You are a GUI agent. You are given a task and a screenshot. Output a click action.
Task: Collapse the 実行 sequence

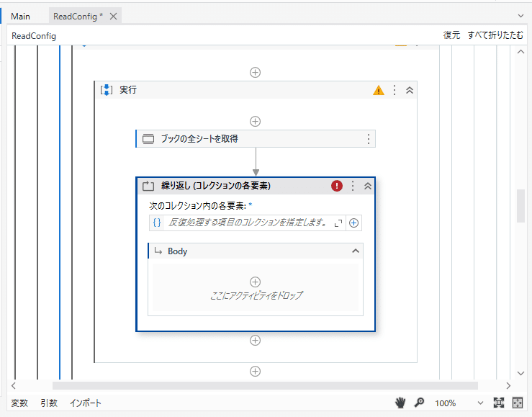point(410,90)
